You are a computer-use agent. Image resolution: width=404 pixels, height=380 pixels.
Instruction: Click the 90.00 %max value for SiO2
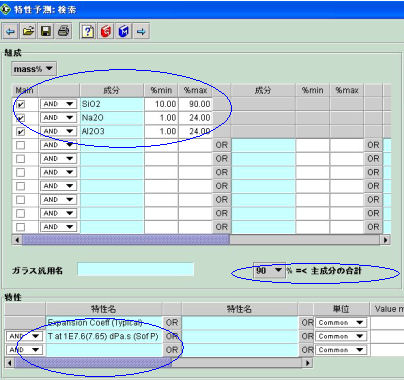pos(195,104)
